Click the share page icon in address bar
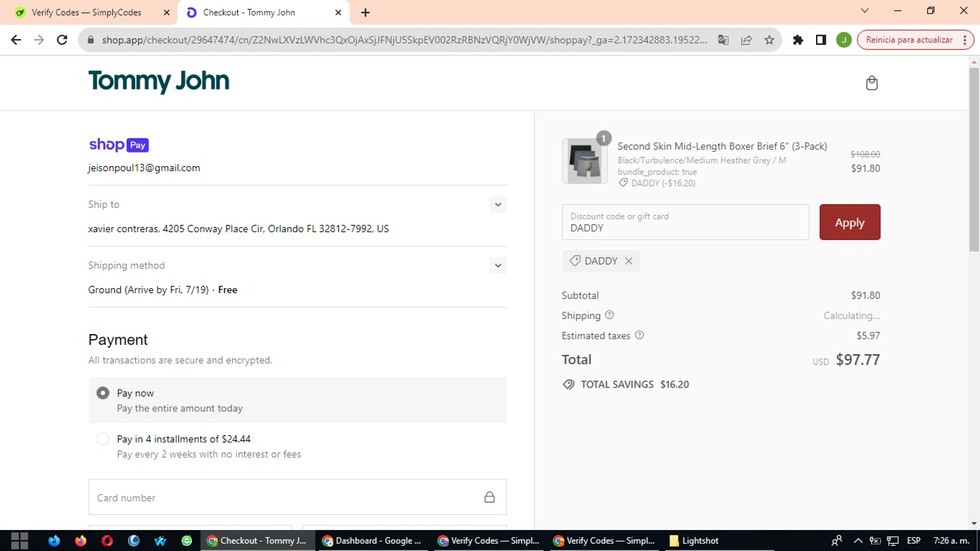Image resolution: width=980 pixels, height=551 pixels. pyautogui.click(x=746, y=40)
